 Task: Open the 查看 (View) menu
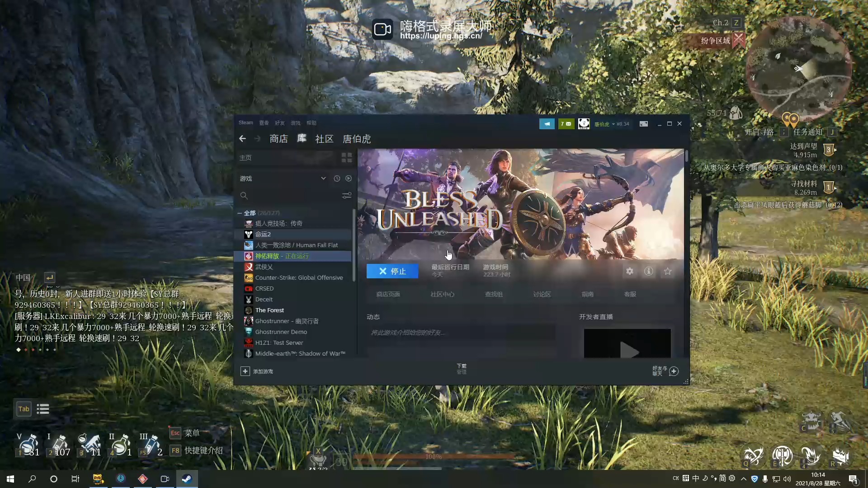[264, 123]
